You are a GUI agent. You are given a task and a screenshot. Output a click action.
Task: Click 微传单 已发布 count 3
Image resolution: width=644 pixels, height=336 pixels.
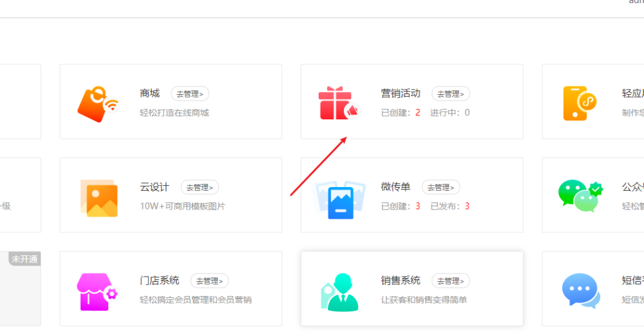coord(467,206)
